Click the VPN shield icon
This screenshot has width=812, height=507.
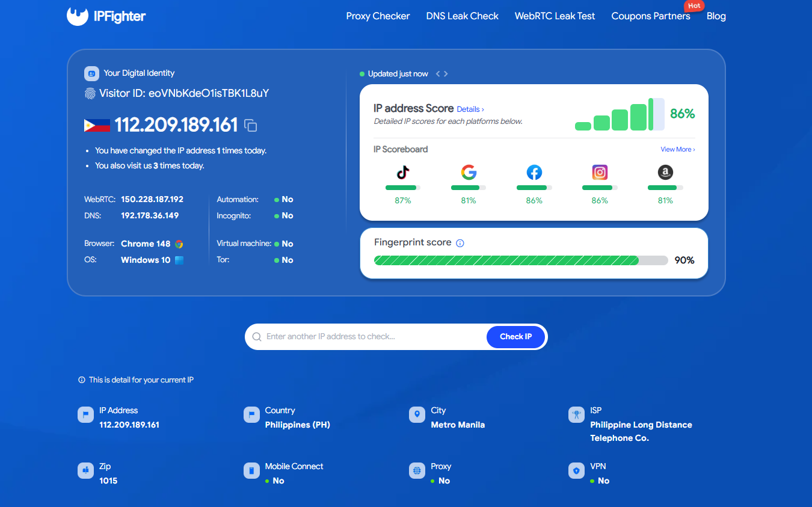576,471
